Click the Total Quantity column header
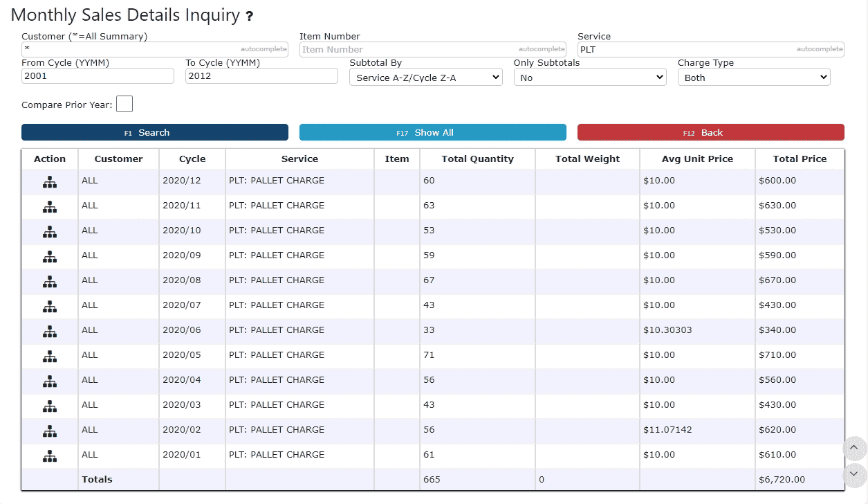The height and width of the screenshot is (504, 868). 477,159
